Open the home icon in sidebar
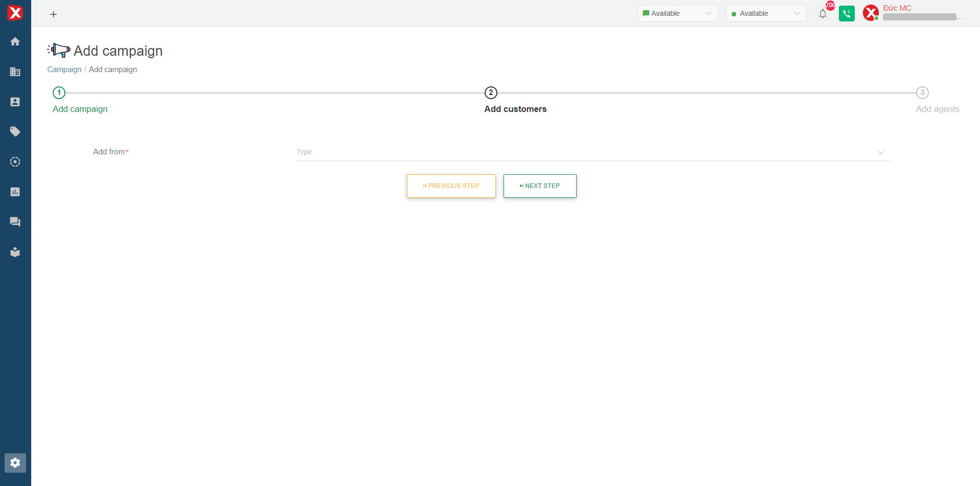 15,41
